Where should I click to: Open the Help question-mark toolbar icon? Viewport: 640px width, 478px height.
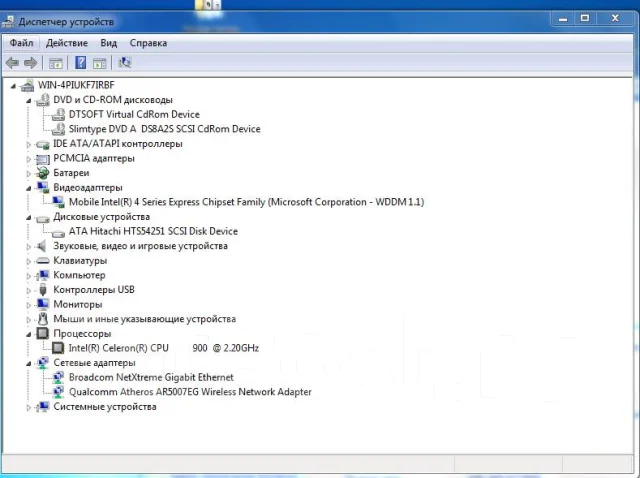coord(80,62)
